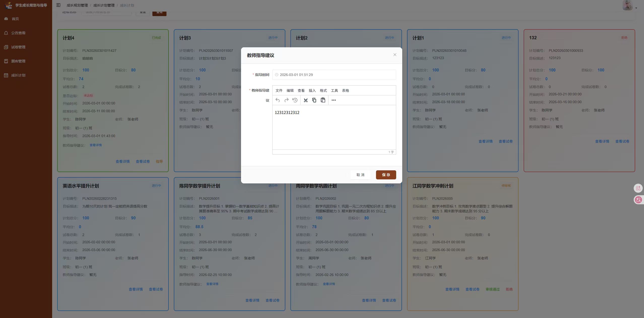Click 查看试卷 on 132 card
Viewport: 644px width, 318px height.
click(x=622, y=141)
